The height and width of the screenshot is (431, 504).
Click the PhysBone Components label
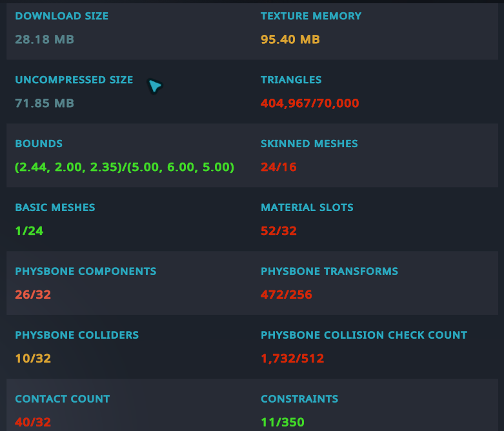click(x=86, y=272)
